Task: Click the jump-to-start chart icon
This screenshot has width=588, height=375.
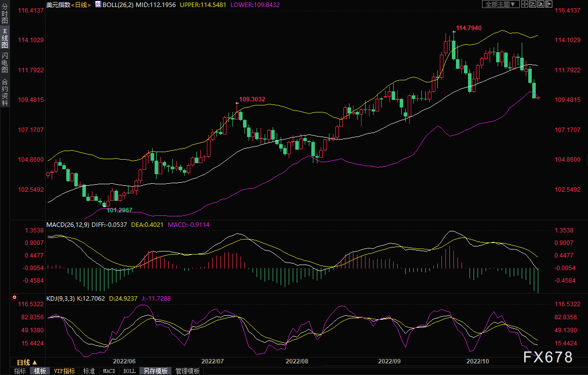Action: click(533, 4)
